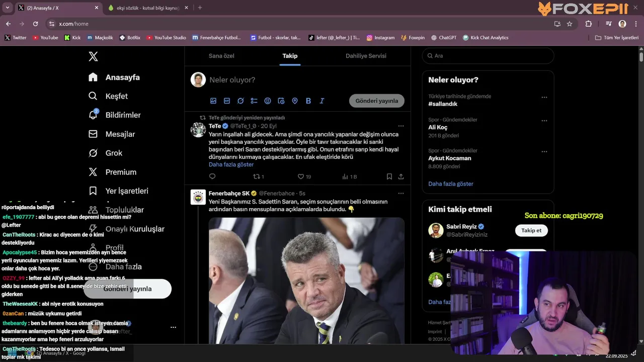Go back in browser
The width and height of the screenshot is (644, 362).
click(8, 24)
